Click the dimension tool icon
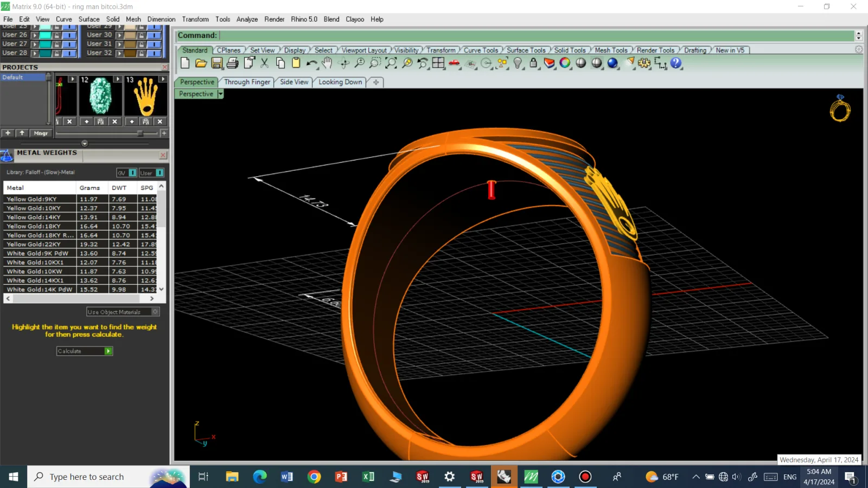868x488 pixels. tap(660, 63)
